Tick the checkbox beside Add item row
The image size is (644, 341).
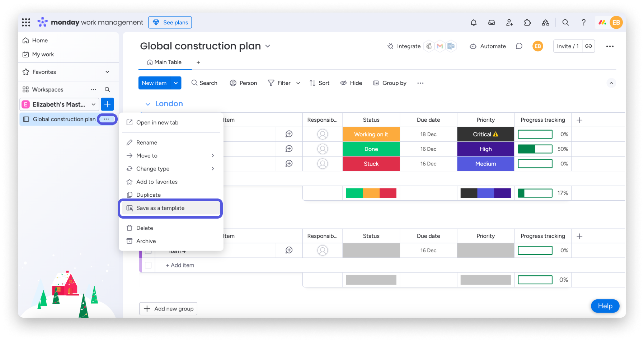click(148, 265)
